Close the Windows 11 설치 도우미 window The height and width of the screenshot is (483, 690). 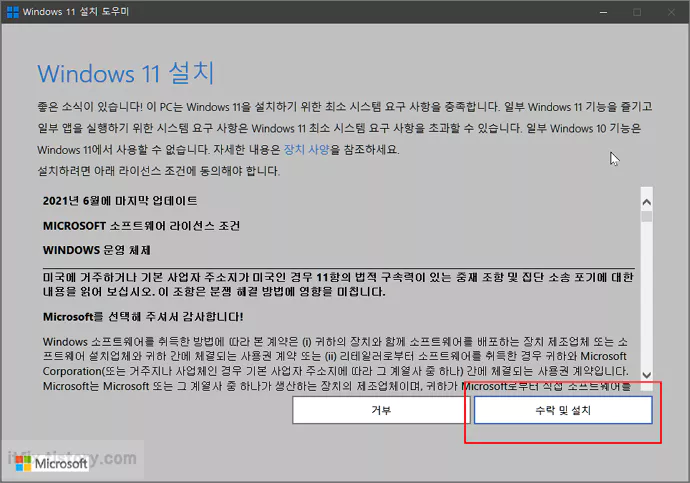(671, 12)
